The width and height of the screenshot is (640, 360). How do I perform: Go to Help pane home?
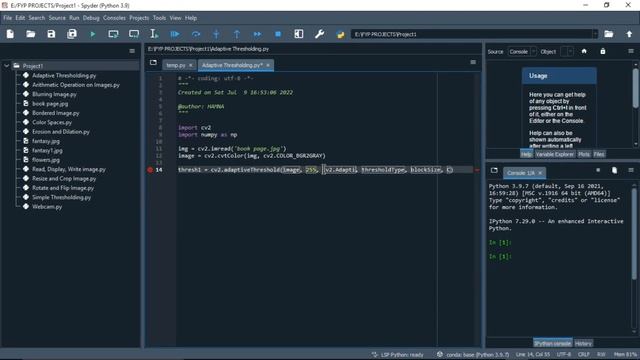point(584,51)
